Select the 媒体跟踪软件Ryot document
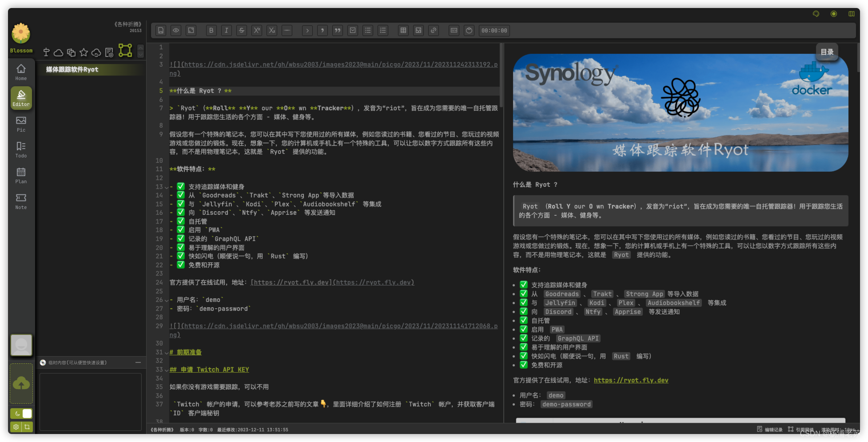 tap(91, 69)
